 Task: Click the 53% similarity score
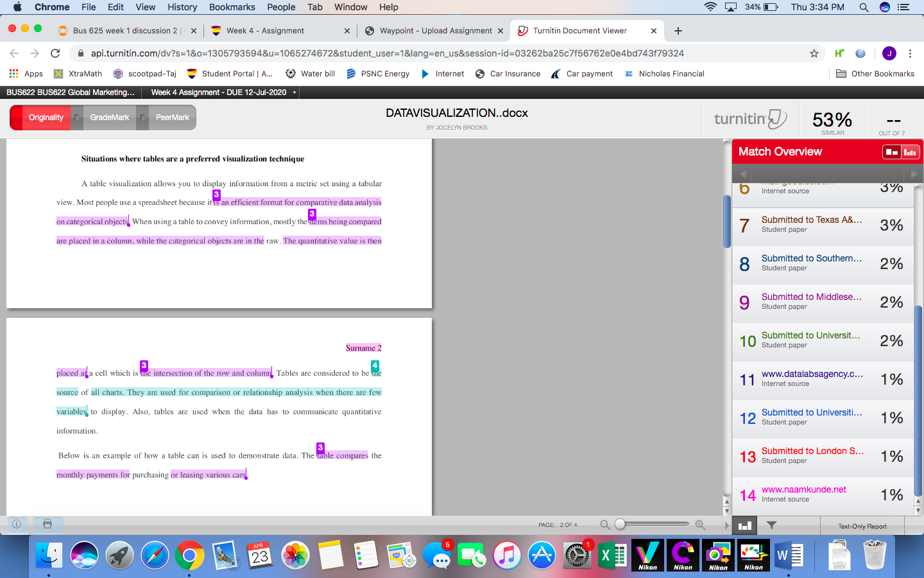tap(832, 120)
